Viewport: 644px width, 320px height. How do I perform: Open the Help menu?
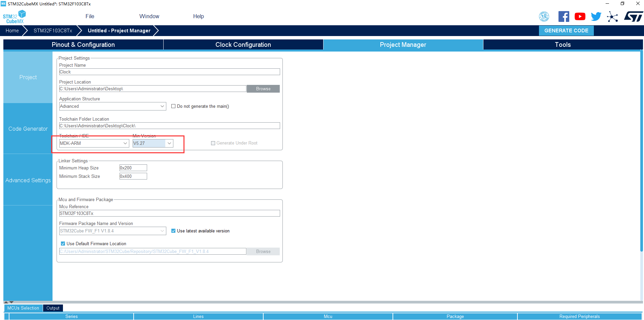tap(199, 17)
